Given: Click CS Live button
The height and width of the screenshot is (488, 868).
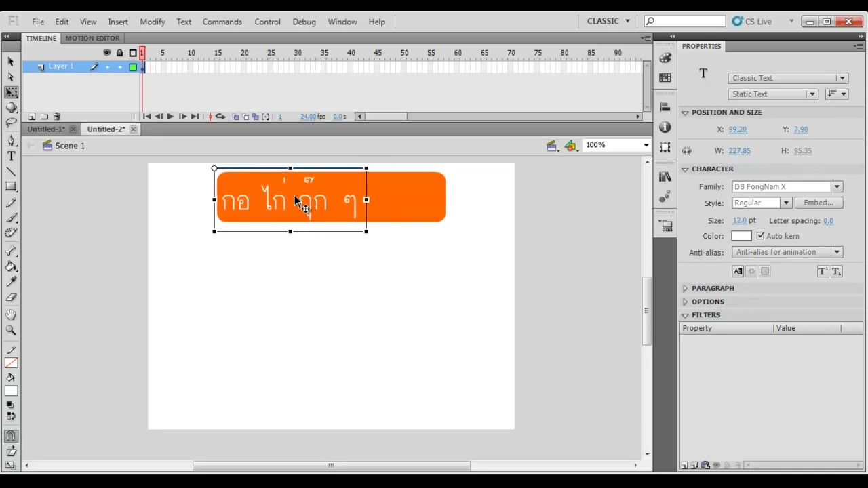Looking at the screenshot, I should [753, 22].
